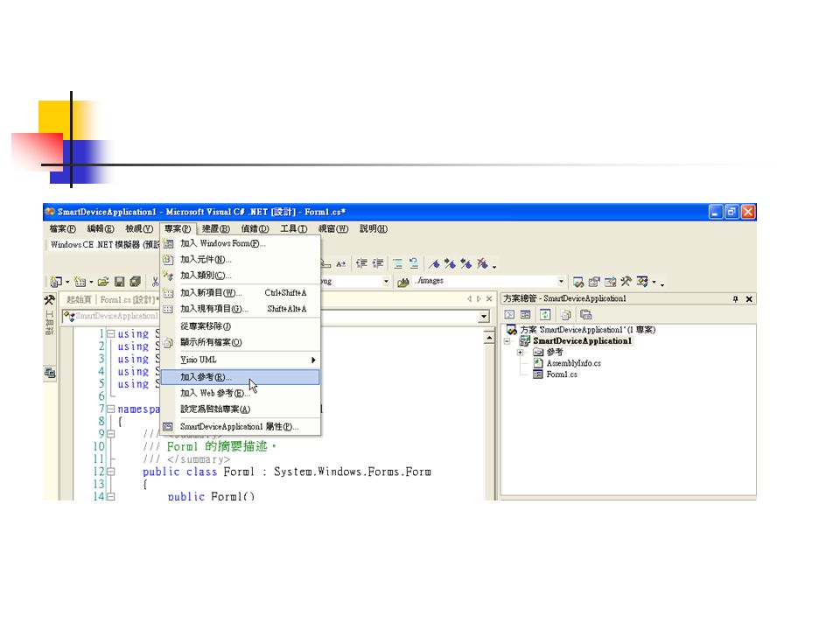
Task: Toggle auto-hide pin on 方案總管 panel
Action: point(735,299)
